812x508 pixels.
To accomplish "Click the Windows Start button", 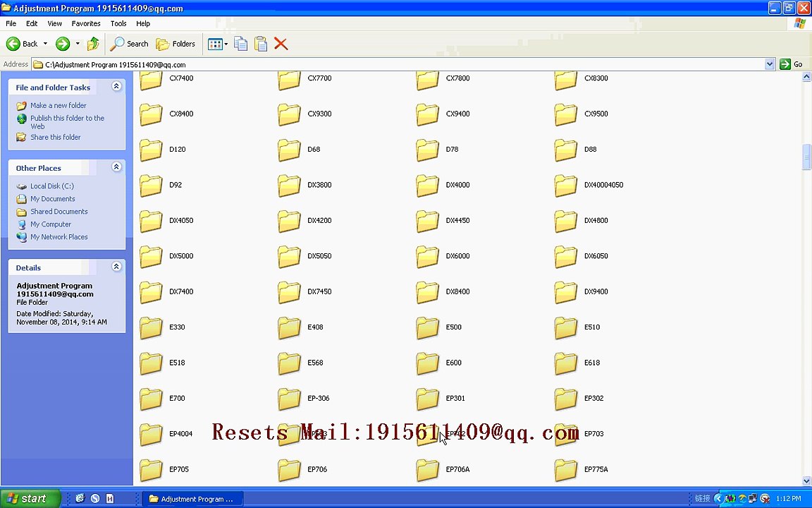I will (30, 499).
